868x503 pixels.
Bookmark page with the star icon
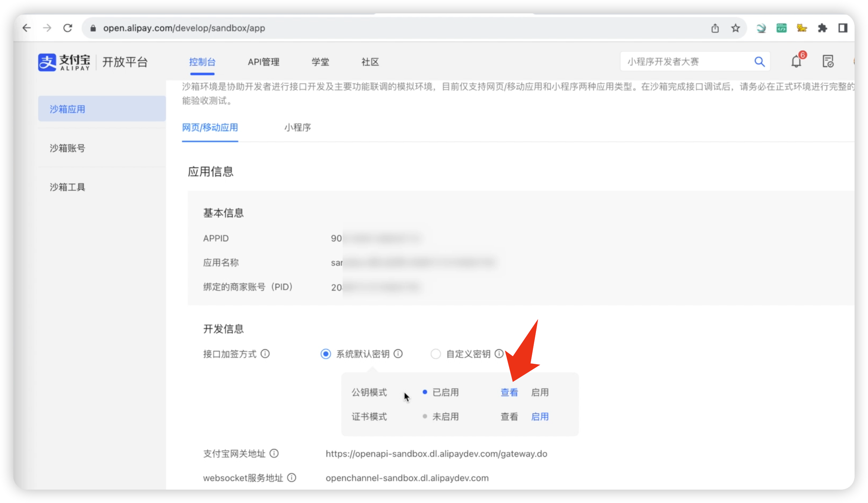coord(735,28)
